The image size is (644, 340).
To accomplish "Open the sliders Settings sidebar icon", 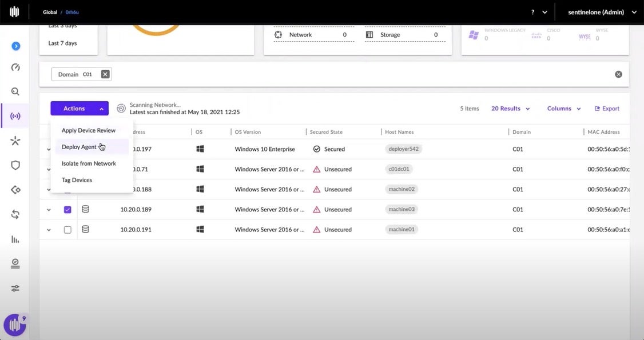I will click(15, 289).
